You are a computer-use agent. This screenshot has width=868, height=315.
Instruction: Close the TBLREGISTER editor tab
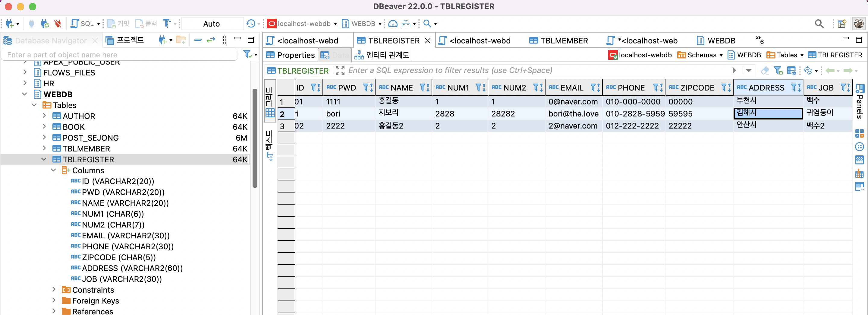coord(428,40)
